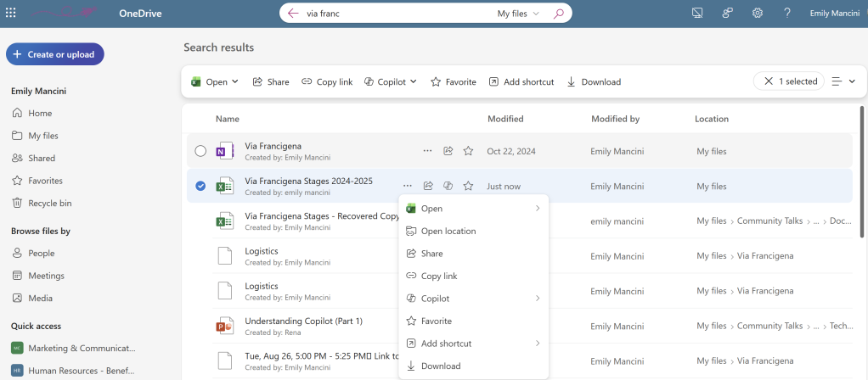This screenshot has height=380, width=868.
Task: Click the magnifier search icon
Action: coord(559,14)
